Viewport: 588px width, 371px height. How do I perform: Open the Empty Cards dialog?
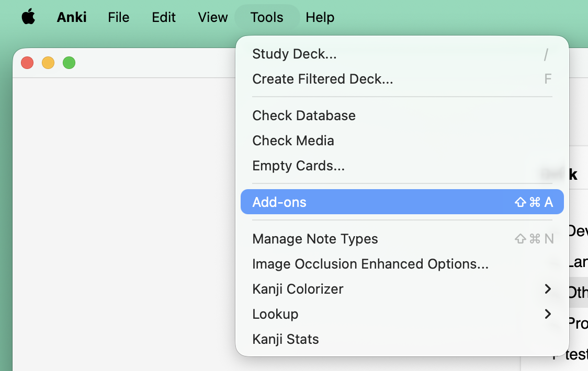(299, 166)
